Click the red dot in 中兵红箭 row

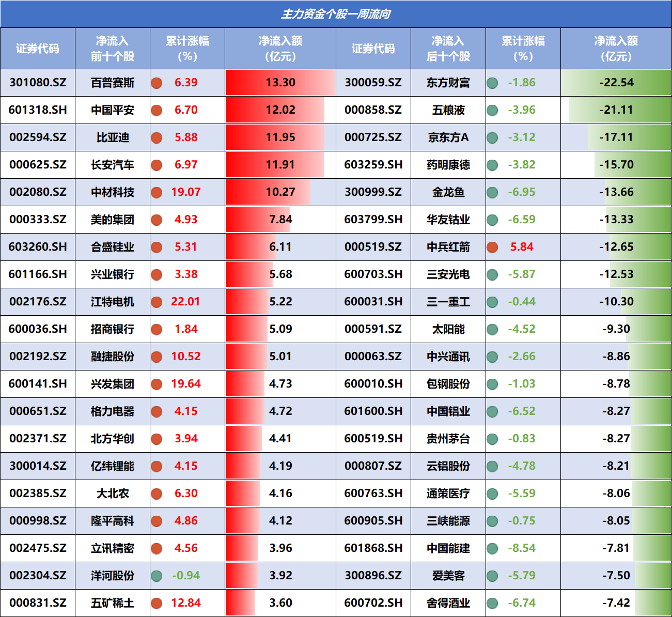pyautogui.click(x=492, y=247)
